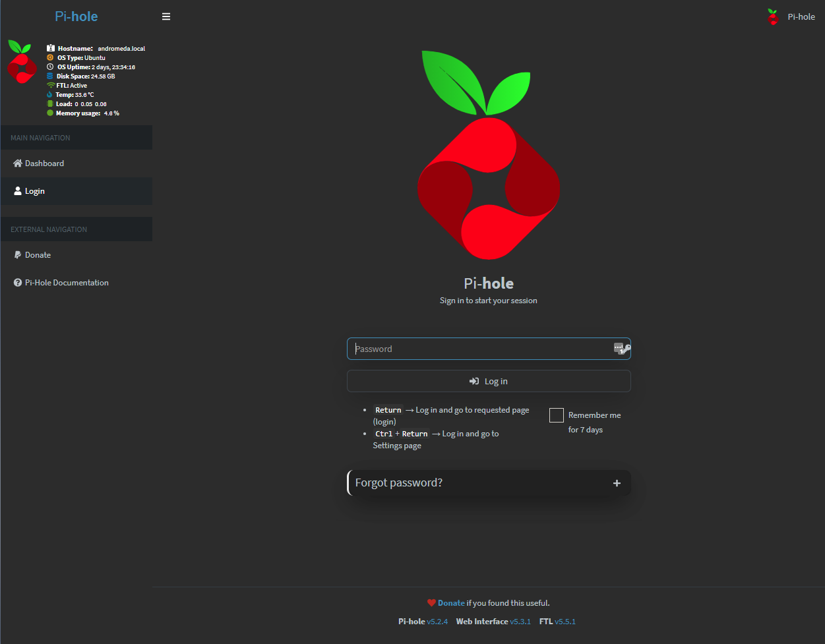
Task: Click the large Pi-hole logo image
Action: click(x=489, y=156)
